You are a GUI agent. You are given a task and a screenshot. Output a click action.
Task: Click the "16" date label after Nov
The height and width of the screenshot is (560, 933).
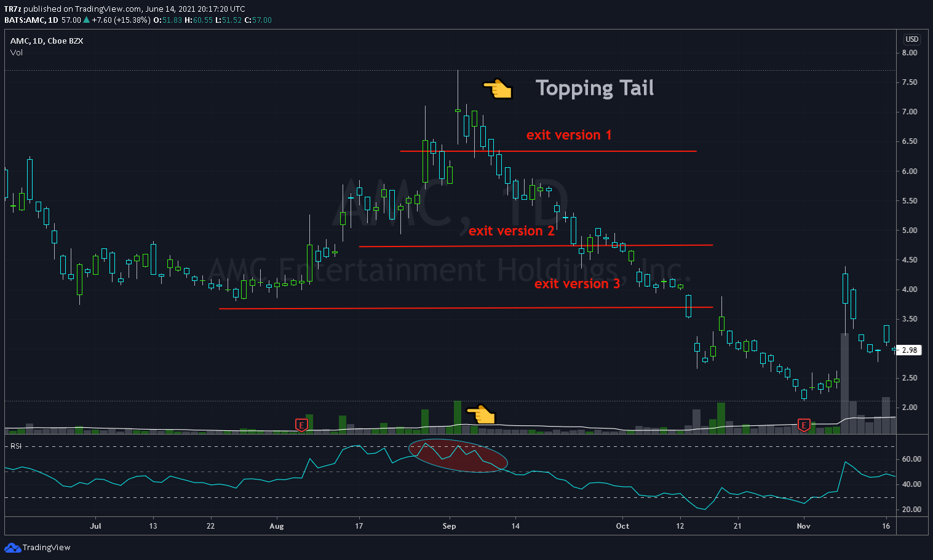[886, 526]
